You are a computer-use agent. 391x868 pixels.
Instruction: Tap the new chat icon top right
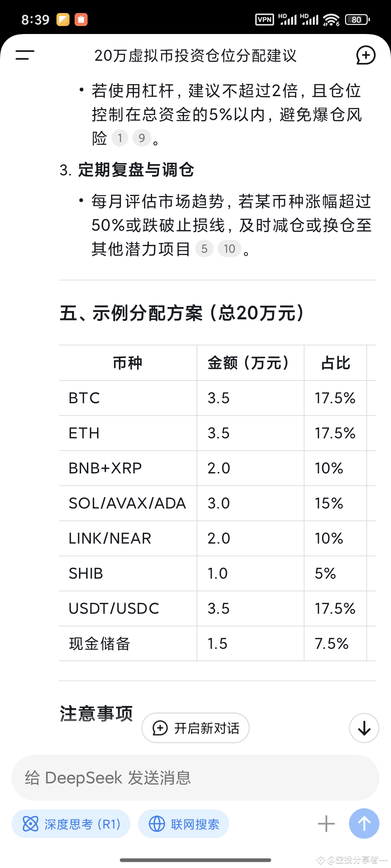[366, 55]
